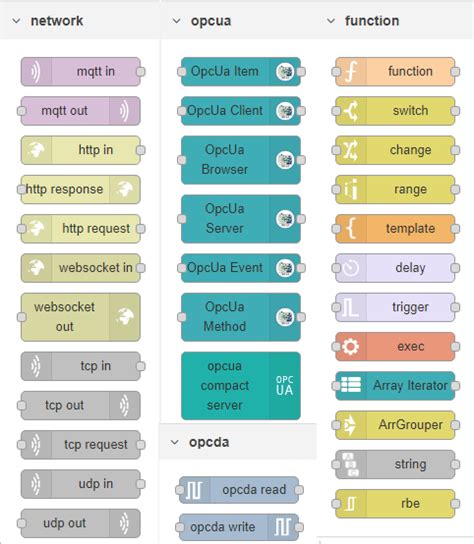
Task: Click the opcda read pulse icon
Action: point(194,490)
